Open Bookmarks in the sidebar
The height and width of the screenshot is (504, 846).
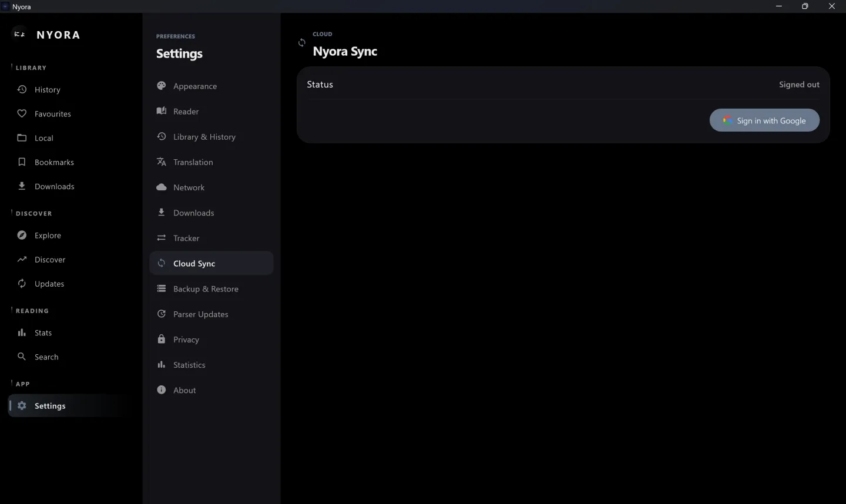pyautogui.click(x=70, y=162)
